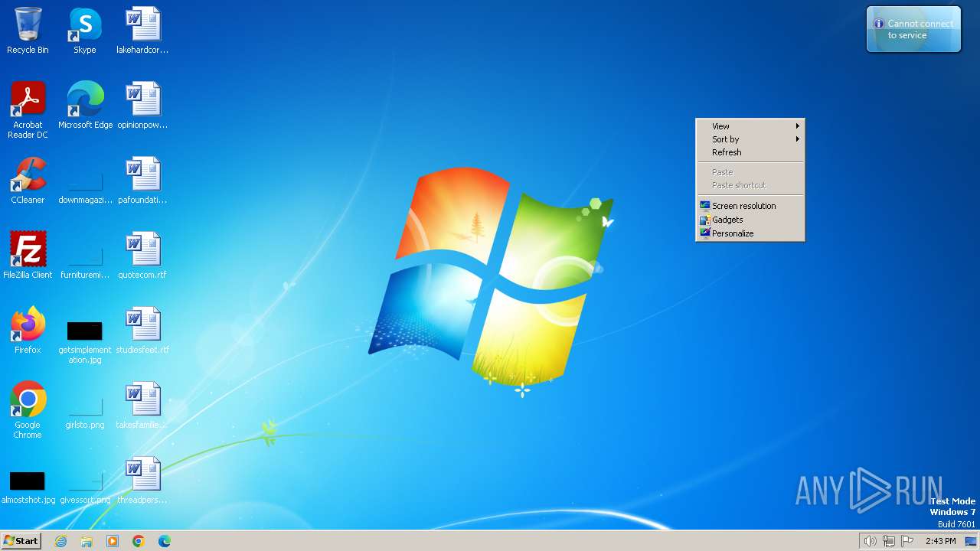The width and height of the screenshot is (980, 551).
Task: Open Acrobat Reader DC shortcut
Action: [28, 109]
